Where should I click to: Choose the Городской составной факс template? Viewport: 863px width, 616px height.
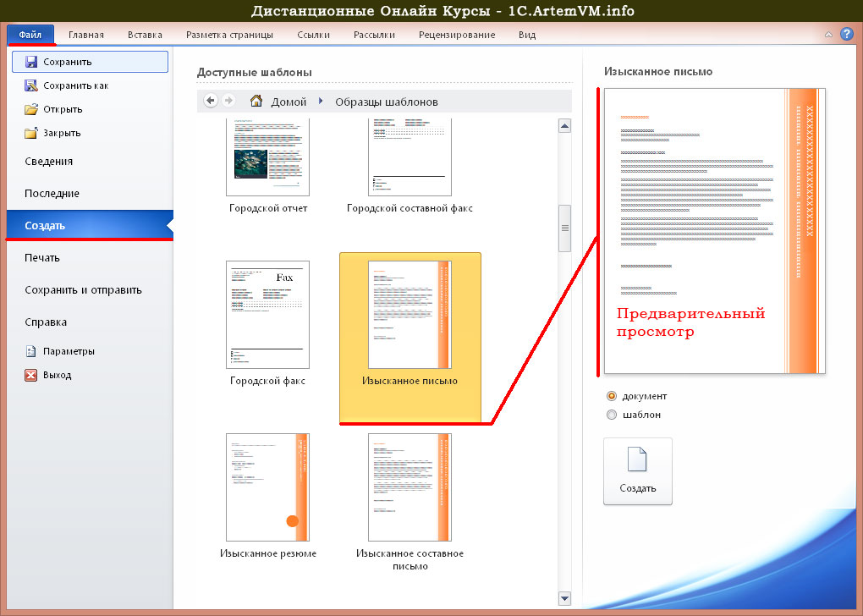(410, 166)
